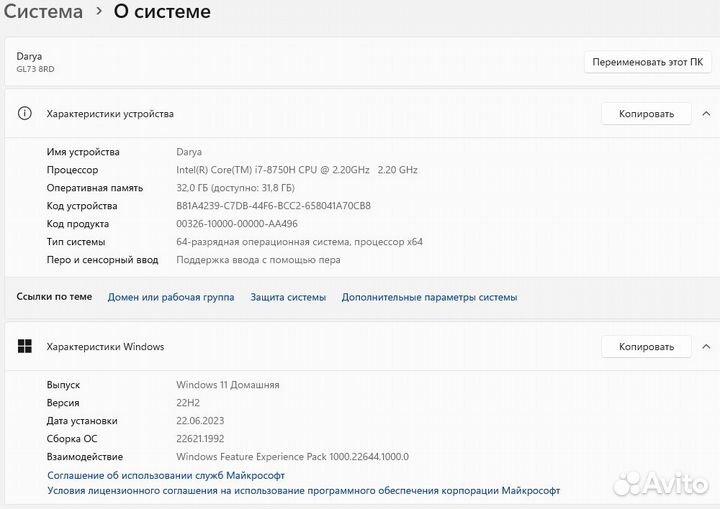Open the Защита системы link
The height and width of the screenshot is (509, 720).
(x=288, y=297)
